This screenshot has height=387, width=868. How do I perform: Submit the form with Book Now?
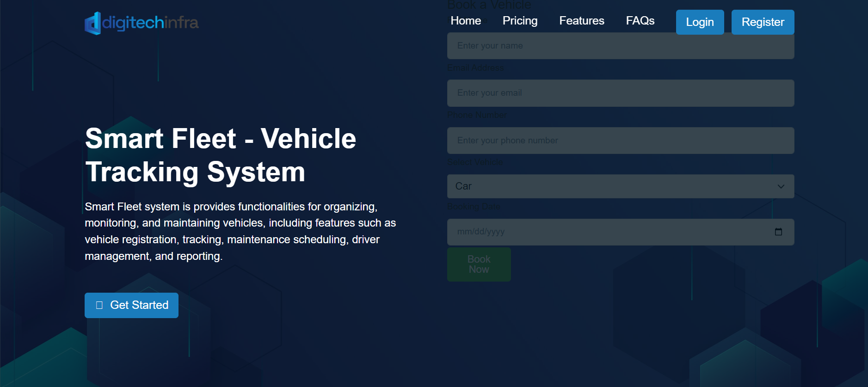pos(479,264)
